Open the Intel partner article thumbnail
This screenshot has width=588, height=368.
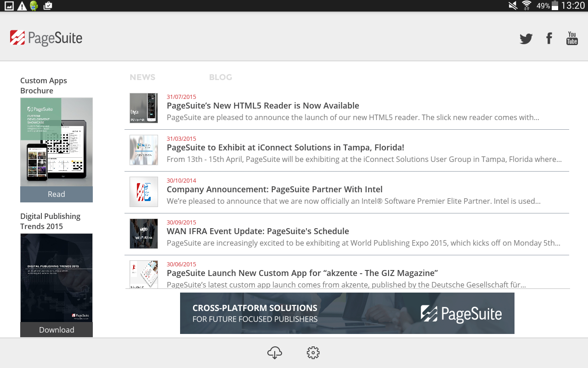tap(144, 192)
